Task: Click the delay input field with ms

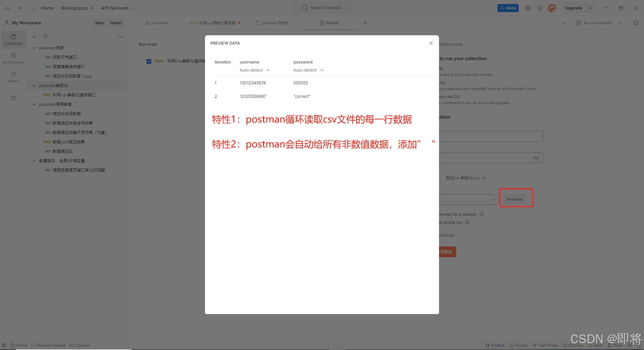Action: (x=491, y=158)
